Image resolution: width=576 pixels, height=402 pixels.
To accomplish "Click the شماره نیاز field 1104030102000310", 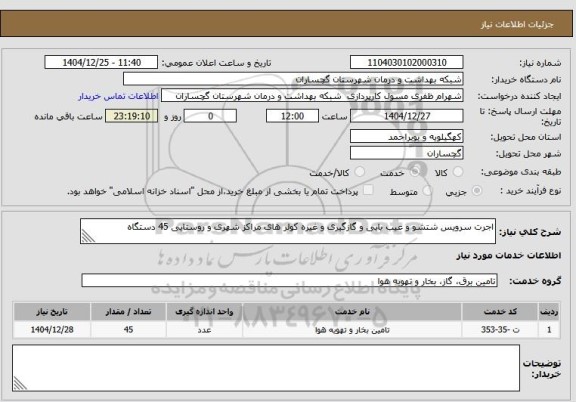I will [x=407, y=62].
